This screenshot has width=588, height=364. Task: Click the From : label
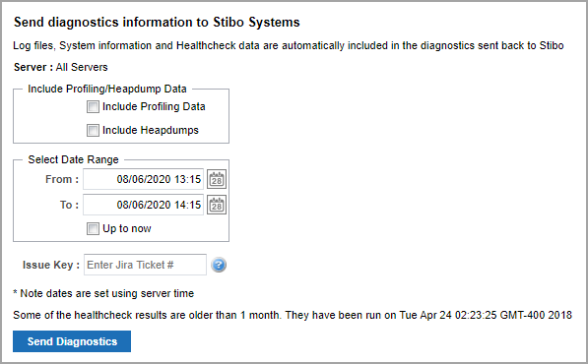click(x=62, y=179)
